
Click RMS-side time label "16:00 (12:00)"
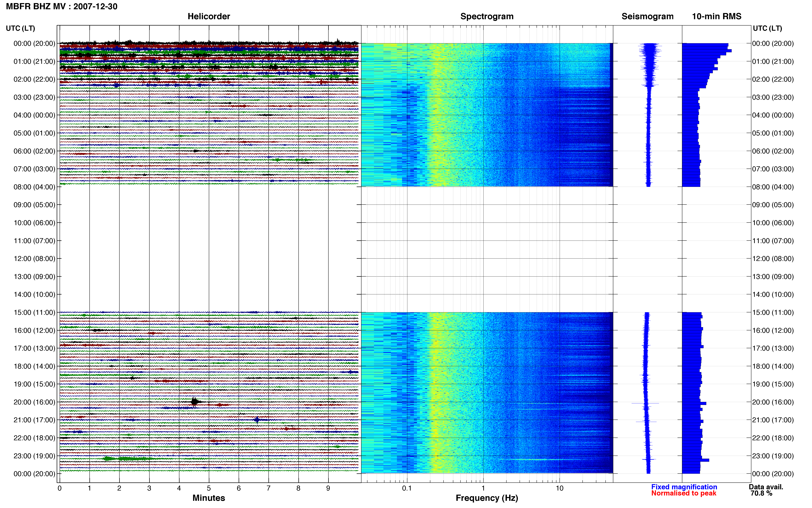click(x=773, y=330)
